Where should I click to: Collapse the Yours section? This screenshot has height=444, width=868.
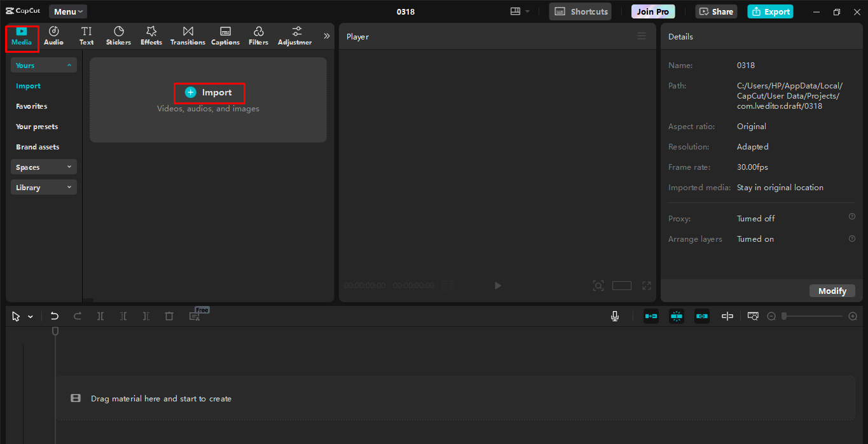44,65
